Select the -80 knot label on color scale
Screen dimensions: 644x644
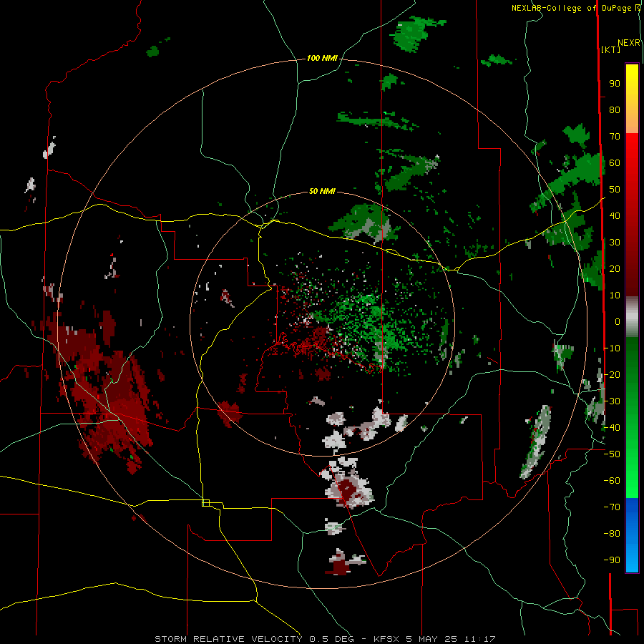(612, 534)
